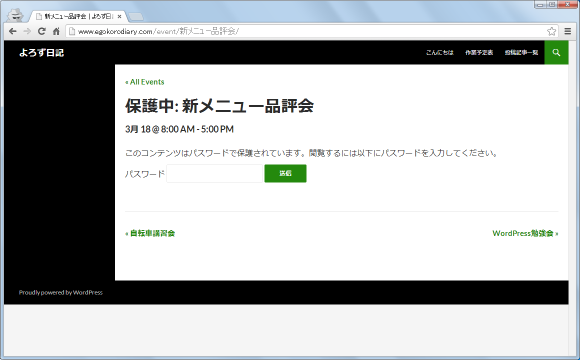Minimize the browser window
Screen dimensions: 580x360
540,5
